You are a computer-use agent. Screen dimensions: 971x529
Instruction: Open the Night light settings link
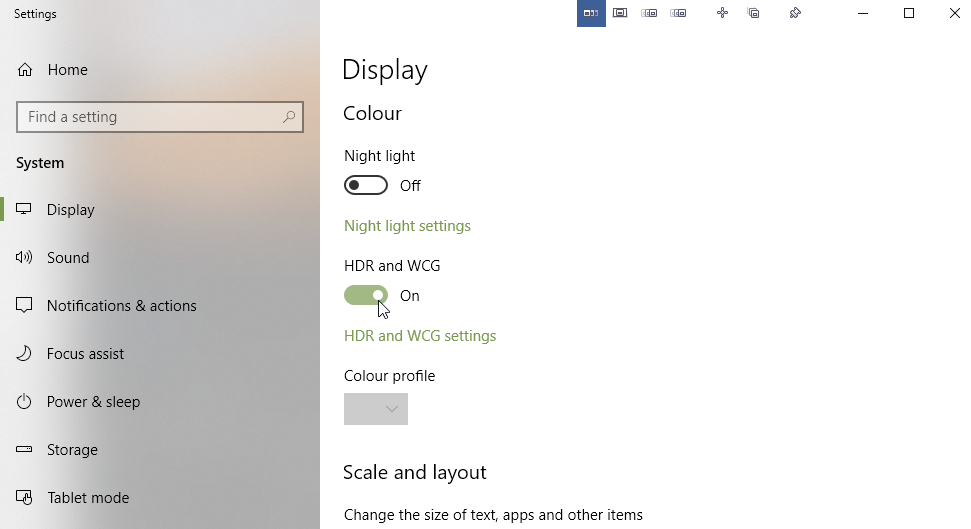click(x=407, y=226)
